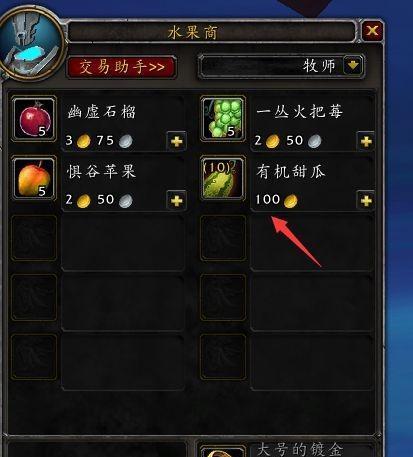Click the 有机甜瓜 100 gold price
Screen dimensions: 413x457
(x=276, y=200)
